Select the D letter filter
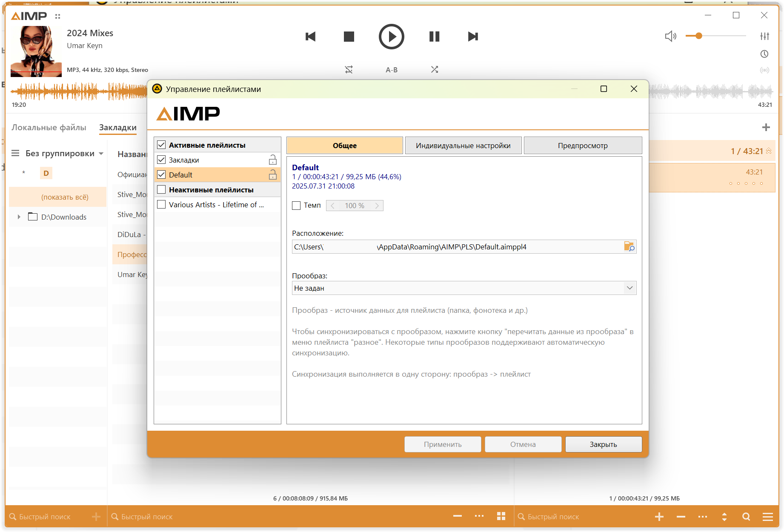This screenshot has height=532, width=784. click(x=46, y=173)
